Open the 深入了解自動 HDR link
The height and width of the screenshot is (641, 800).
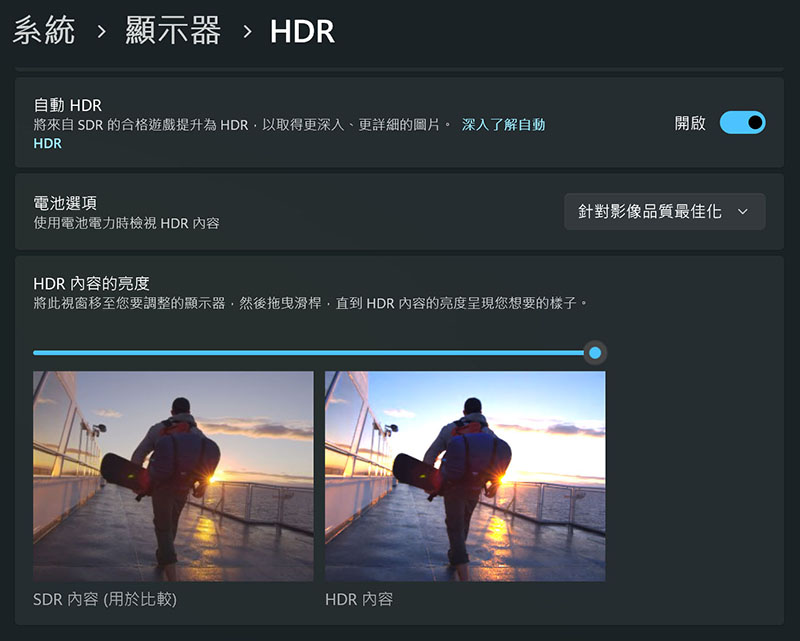503,125
